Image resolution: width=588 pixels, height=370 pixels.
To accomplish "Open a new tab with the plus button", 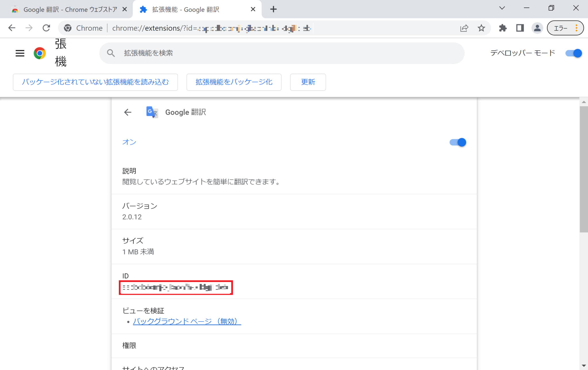I will pos(273,9).
